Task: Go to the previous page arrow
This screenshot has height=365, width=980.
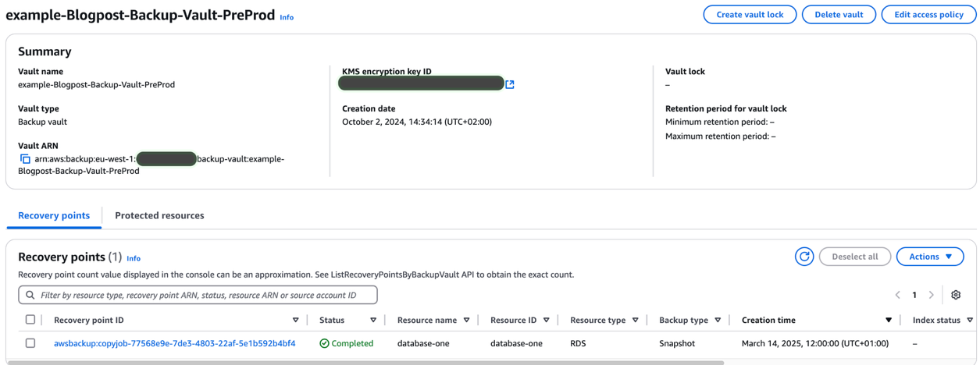Action: tap(898, 295)
